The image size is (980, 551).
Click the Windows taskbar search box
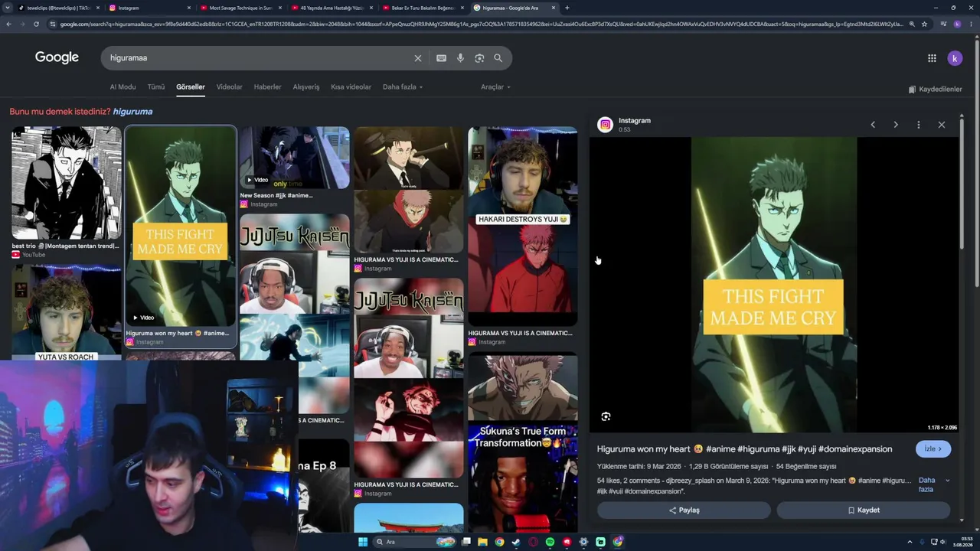coord(413,542)
